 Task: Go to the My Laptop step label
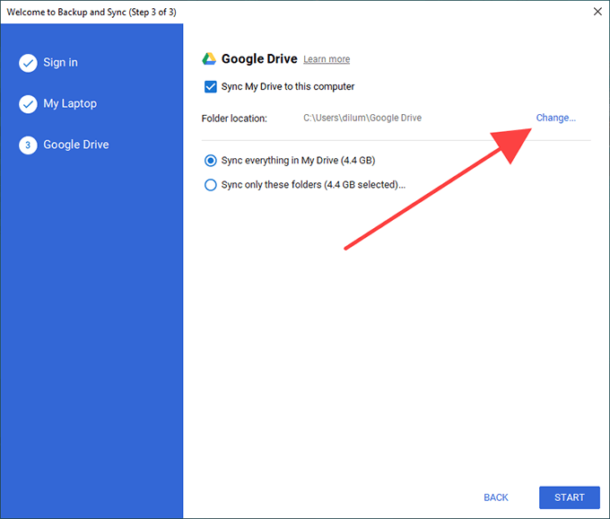coord(69,104)
